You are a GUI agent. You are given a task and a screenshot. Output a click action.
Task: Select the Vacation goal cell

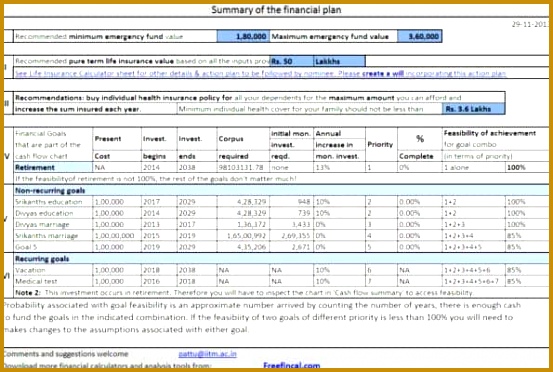53,270
